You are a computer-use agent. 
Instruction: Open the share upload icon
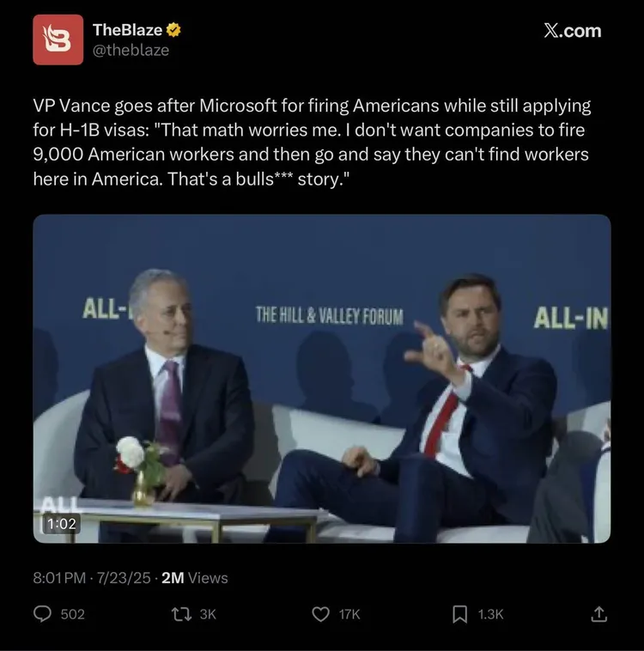599,613
